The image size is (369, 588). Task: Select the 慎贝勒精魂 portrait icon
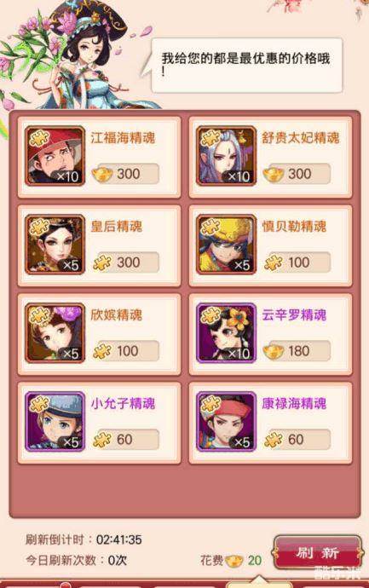pos(226,245)
